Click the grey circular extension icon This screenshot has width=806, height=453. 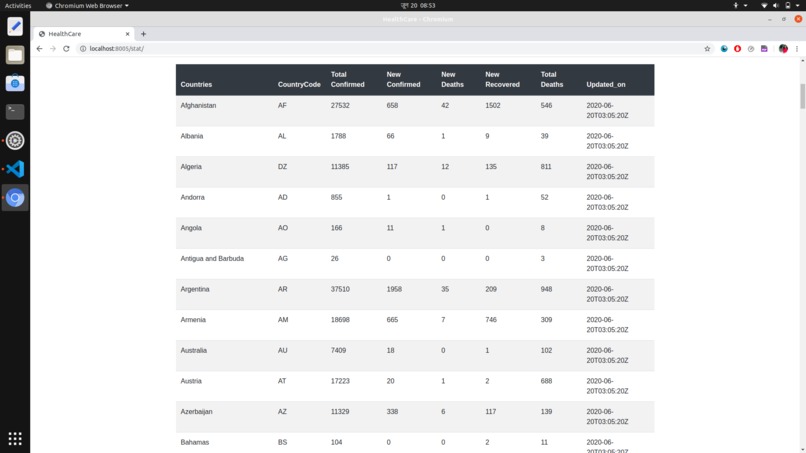(x=750, y=48)
